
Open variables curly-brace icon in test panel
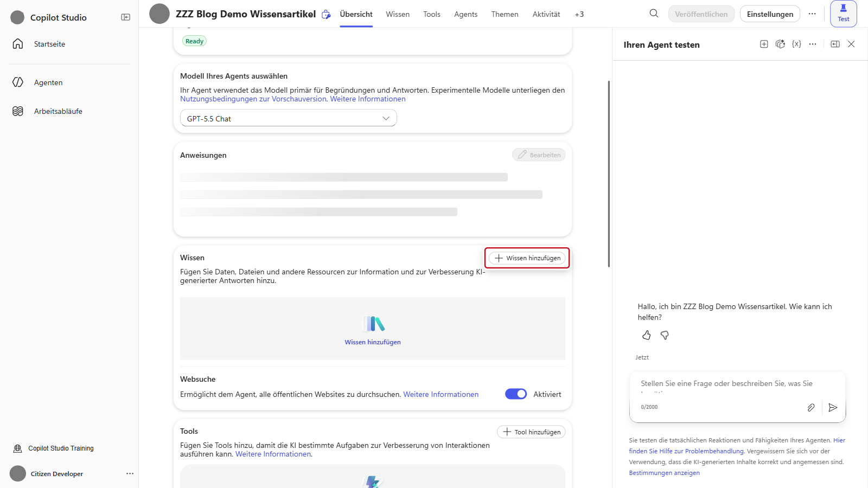[796, 44]
